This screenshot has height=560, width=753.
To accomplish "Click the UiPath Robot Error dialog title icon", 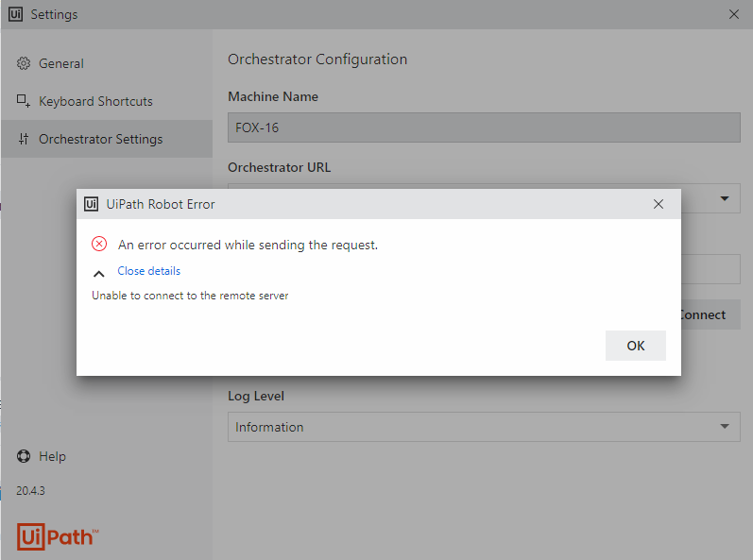I will click(92, 204).
